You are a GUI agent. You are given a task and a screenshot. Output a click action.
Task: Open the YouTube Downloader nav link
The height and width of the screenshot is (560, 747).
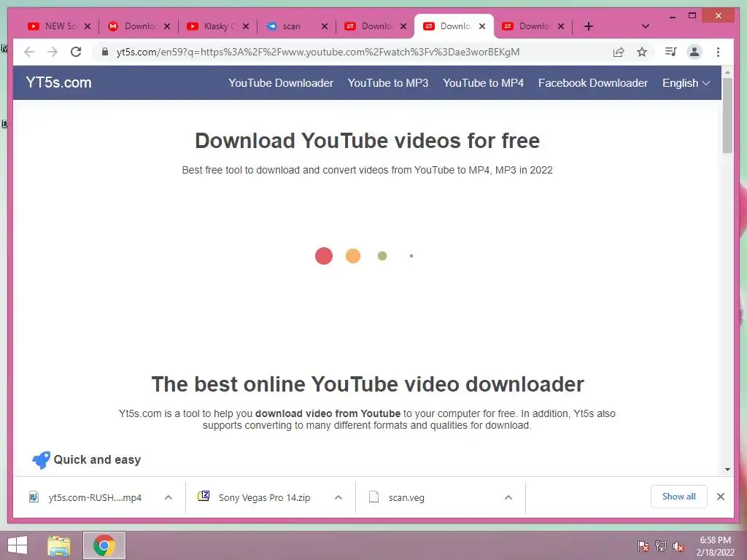pos(281,83)
